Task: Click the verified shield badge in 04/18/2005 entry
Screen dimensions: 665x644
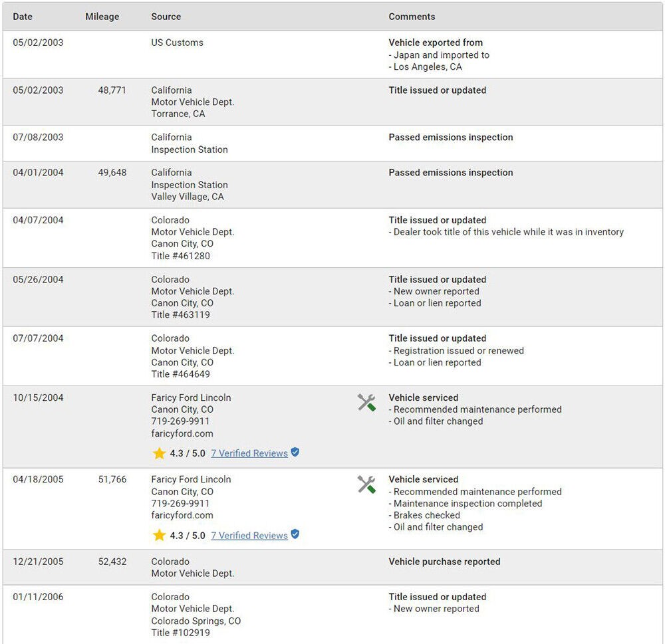Action: tap(295, 534)
